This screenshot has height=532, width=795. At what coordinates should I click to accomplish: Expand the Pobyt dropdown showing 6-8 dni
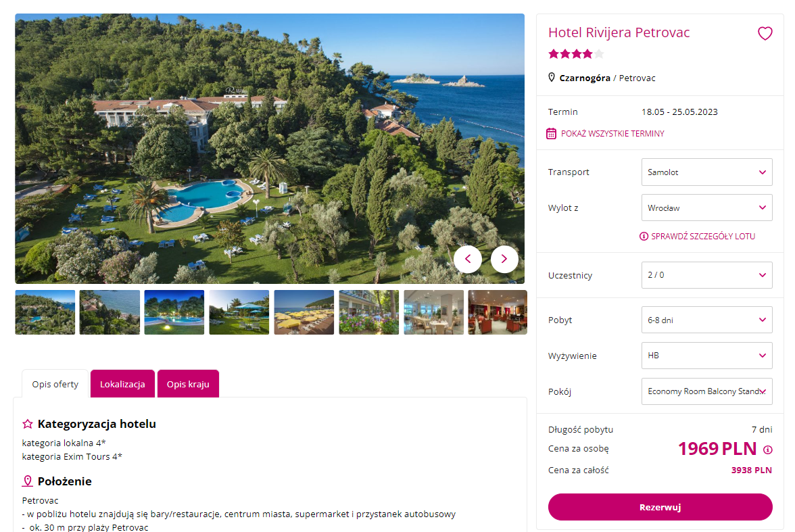click(x=706, y=320)
